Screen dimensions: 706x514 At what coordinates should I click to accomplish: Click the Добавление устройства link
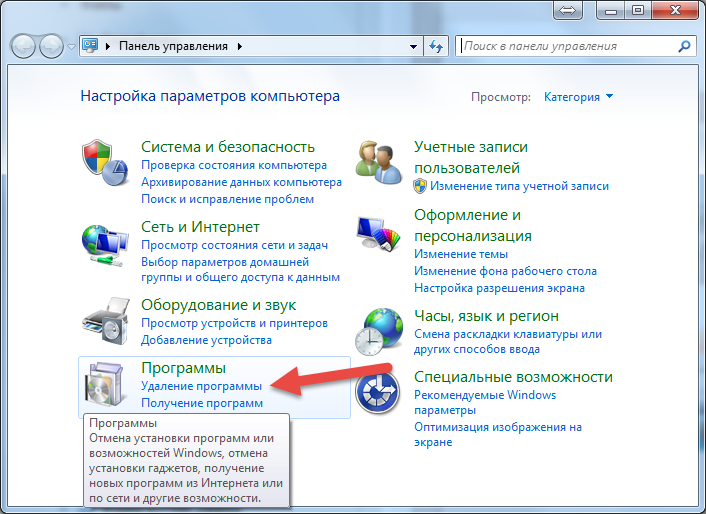pyautogui.click(x=204, y=341)
